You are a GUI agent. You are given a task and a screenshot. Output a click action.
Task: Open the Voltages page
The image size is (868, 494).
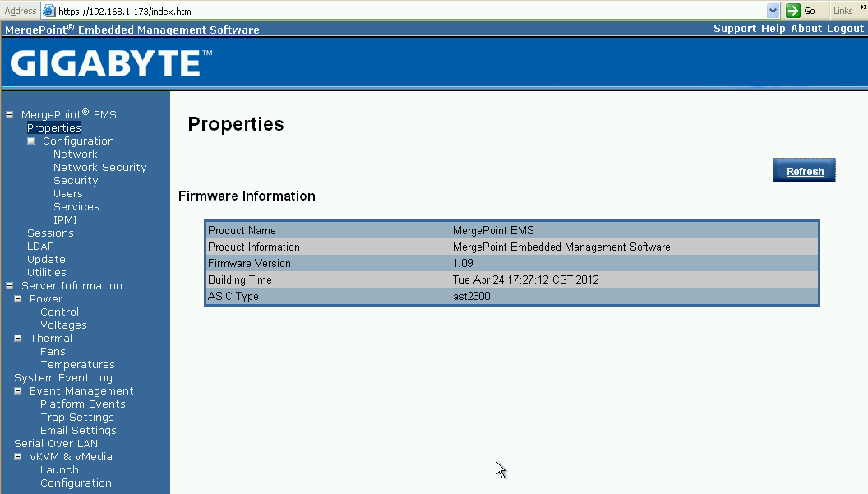tap(63, 325)
